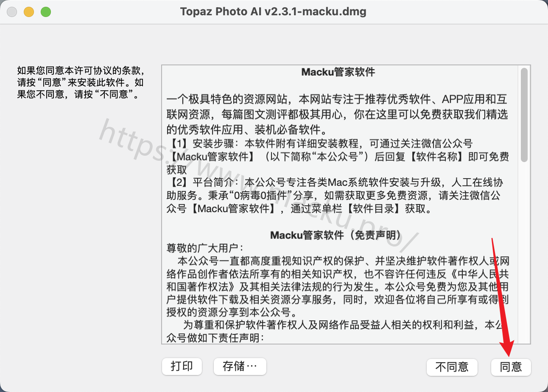Print the license via 打印 button
This screenshot has height=392, width=548.
coord(182,366)
